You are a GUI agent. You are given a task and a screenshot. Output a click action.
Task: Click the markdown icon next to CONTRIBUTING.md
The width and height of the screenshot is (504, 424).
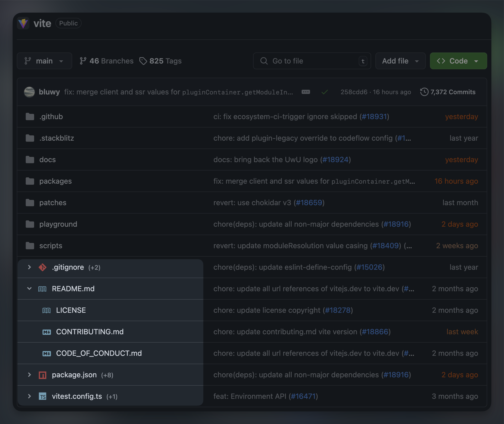46,332
